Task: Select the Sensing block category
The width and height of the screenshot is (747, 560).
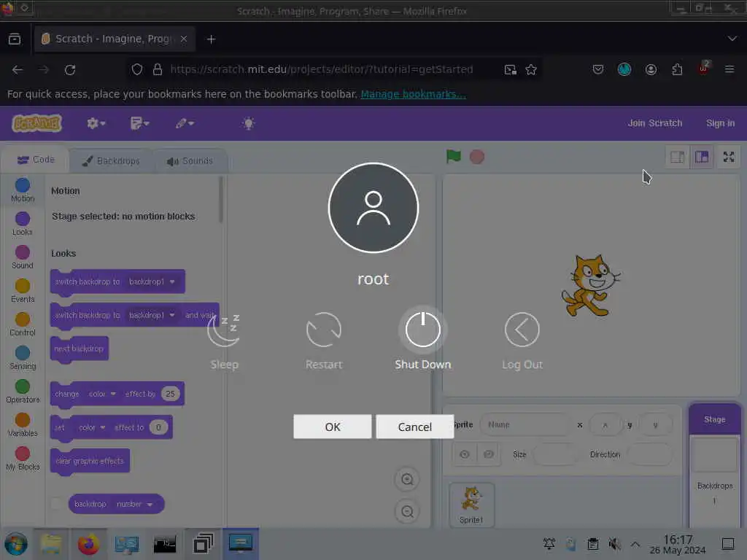Action: [x=23, y=358]
